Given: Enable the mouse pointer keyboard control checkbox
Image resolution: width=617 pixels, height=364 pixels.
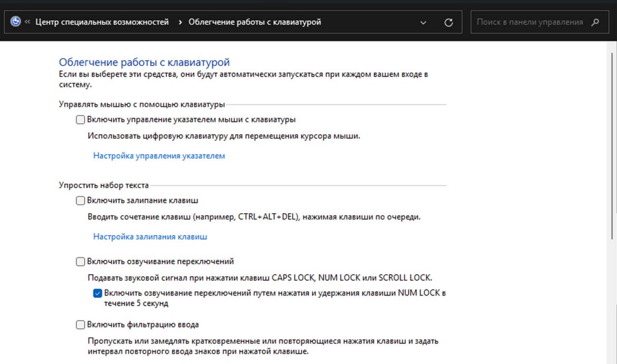Looking at the screenshot, I should (80, 119).
